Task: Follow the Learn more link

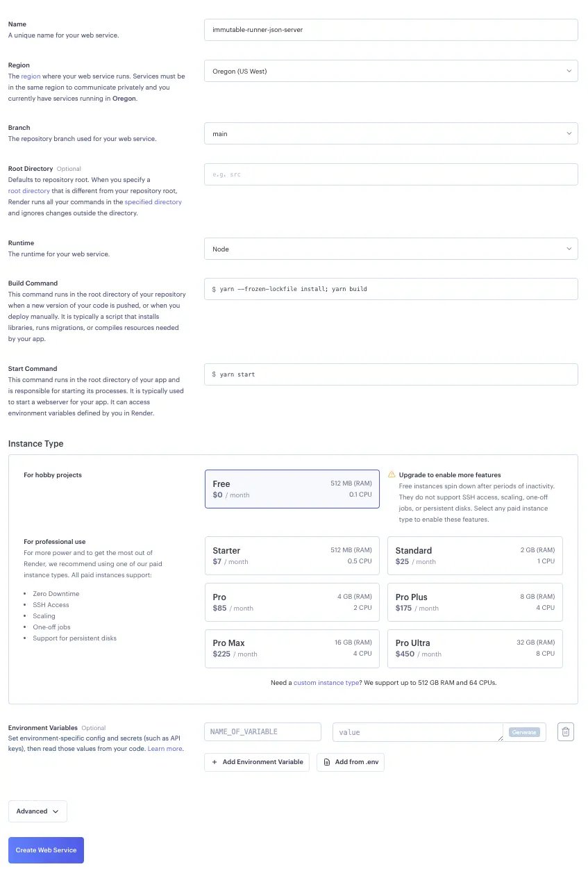Action: click(x=165, y=749)
